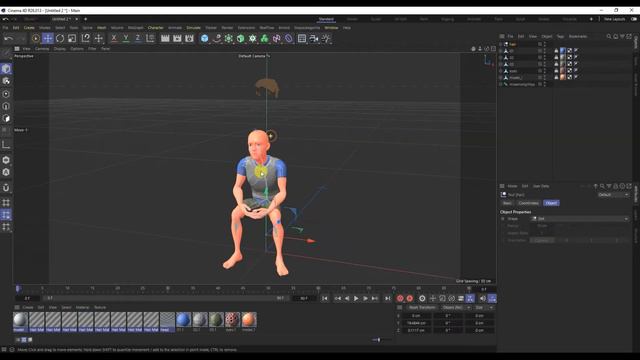Viewport: 640px width, 360px height.
Task: Open the green Cloner MoGraph icon
Action: pyautogui.click(x=264, y=38)
